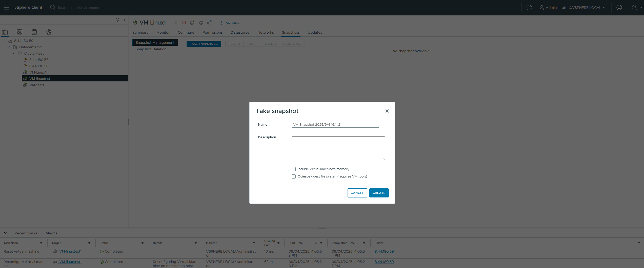Click the global search magnifier icon
Image resolution: width=644 pixels, height=268 pixels.
[52, 8]
